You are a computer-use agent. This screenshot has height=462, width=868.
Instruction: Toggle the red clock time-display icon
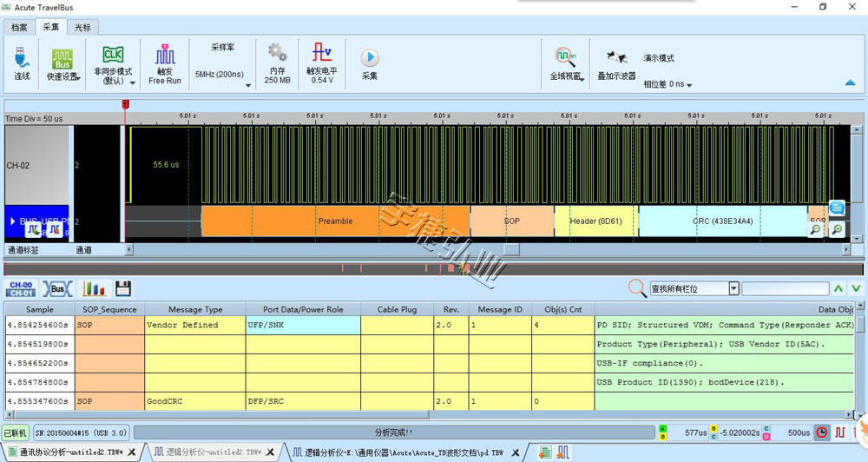[x=822, y=432]
